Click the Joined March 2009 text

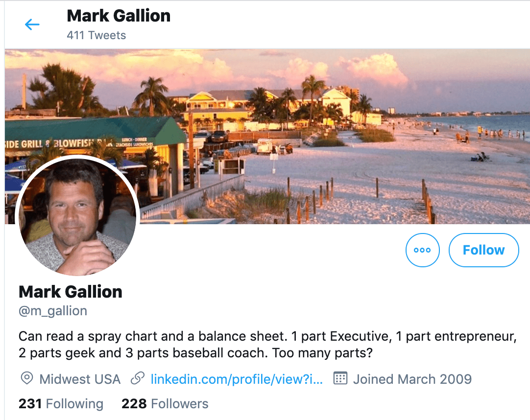(412, 379)
